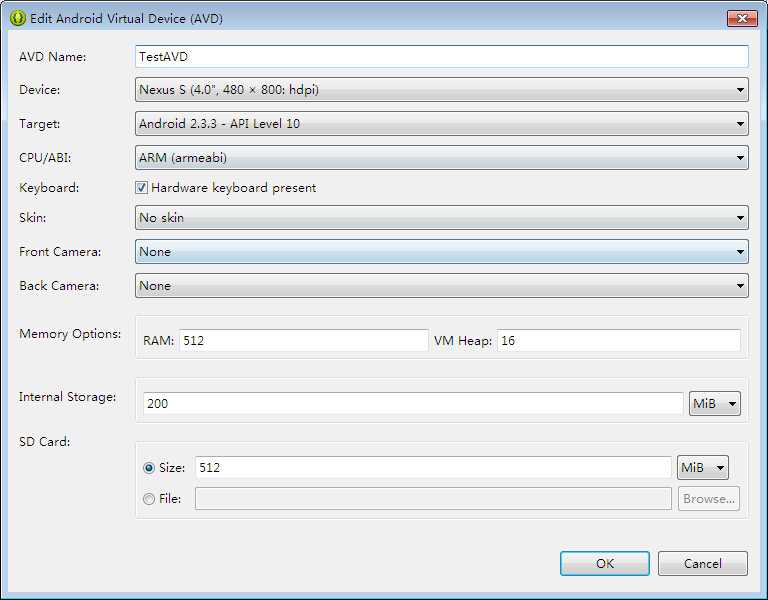
Task: Click the "RAM:" label
Action: click(159, 341)
